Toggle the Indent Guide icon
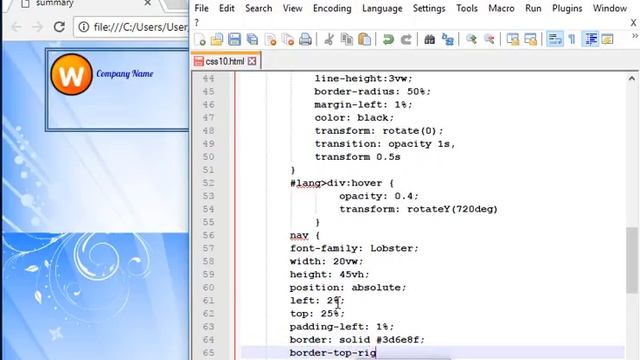640x360 pixels. (x=591, y=39)
